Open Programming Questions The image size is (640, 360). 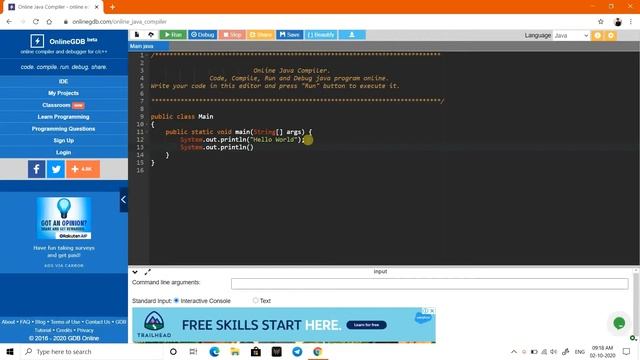[63, 129]
